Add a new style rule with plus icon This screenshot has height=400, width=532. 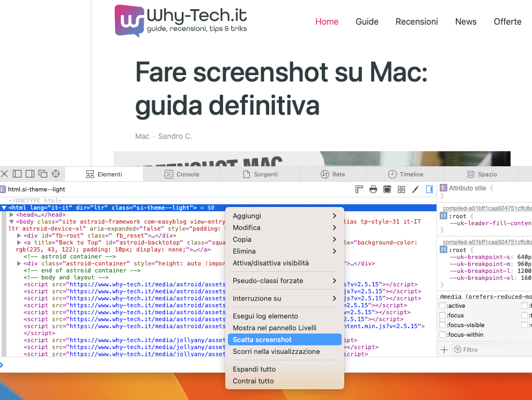point(444,350)
